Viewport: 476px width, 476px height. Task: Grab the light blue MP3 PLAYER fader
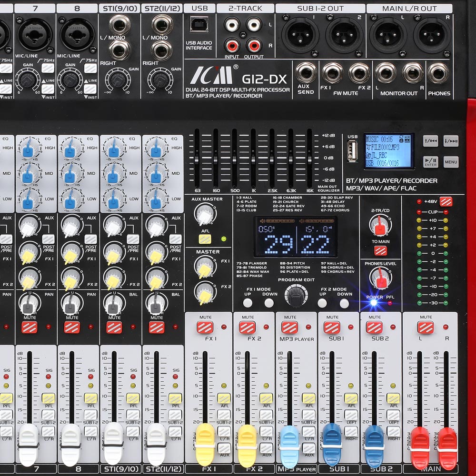pyautogui.click(x=289, y=446)
